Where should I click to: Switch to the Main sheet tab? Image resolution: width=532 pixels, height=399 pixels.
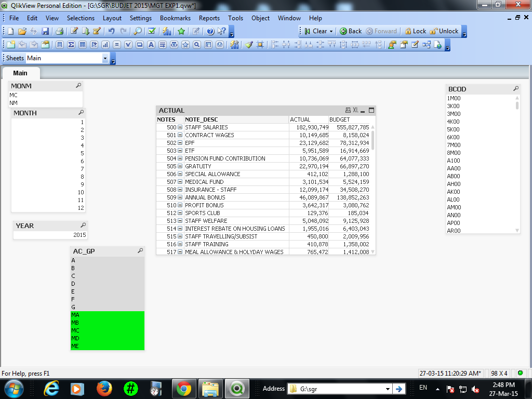tap(20, 73)
